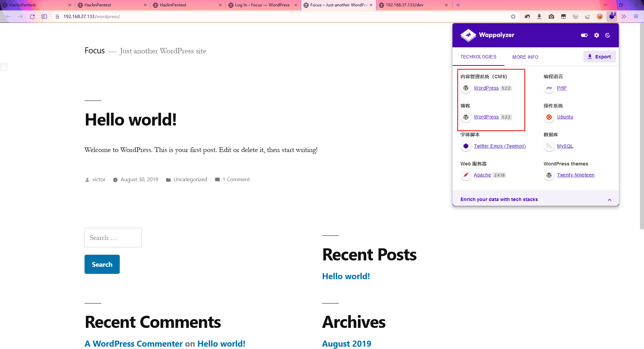644x349 pixels.
Task: Open WordPress link under CMS category
Action: pyautogui.click(x=486, y=88)
